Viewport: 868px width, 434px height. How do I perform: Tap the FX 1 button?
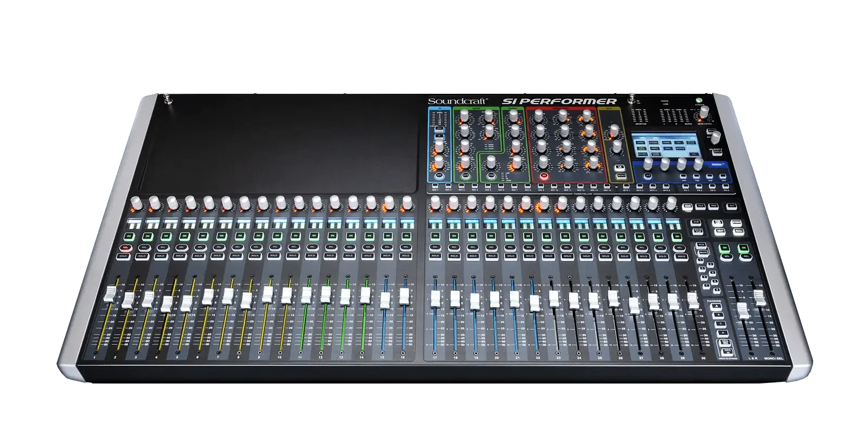click(x=686, y=186)
